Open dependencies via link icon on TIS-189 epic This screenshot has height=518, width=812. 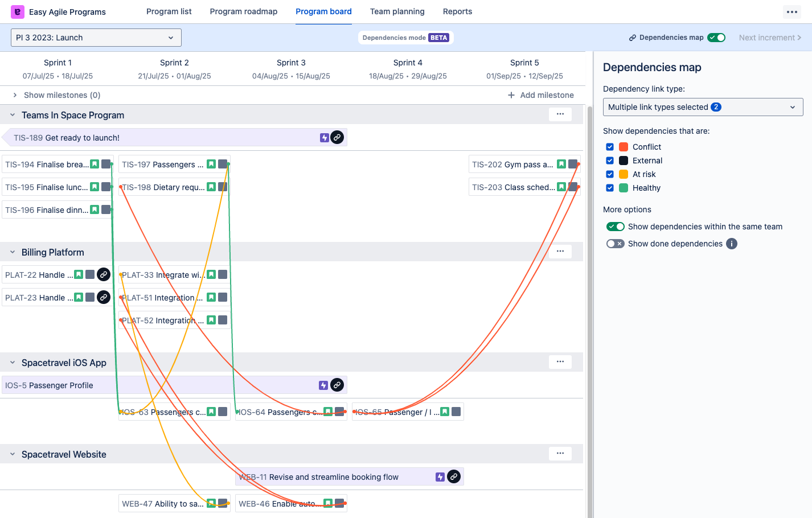(x=337, y=137)
